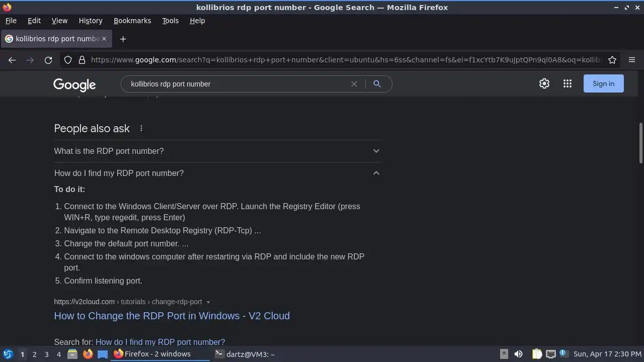Clear the Google search box text
This screenshot has height=362, width=644.
coord(354,84)
